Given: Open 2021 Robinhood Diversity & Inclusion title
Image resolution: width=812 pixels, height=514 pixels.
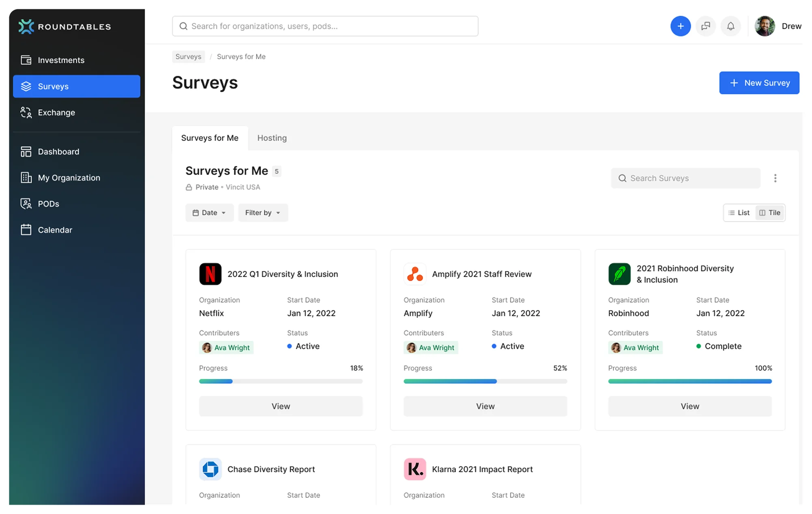Looking at the screenshot, I should pos(685,274).
